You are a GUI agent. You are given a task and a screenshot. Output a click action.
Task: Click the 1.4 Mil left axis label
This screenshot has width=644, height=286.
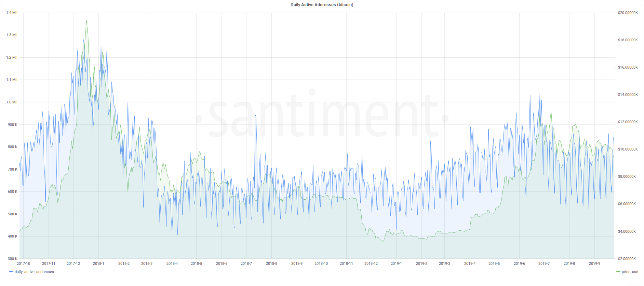12,13
